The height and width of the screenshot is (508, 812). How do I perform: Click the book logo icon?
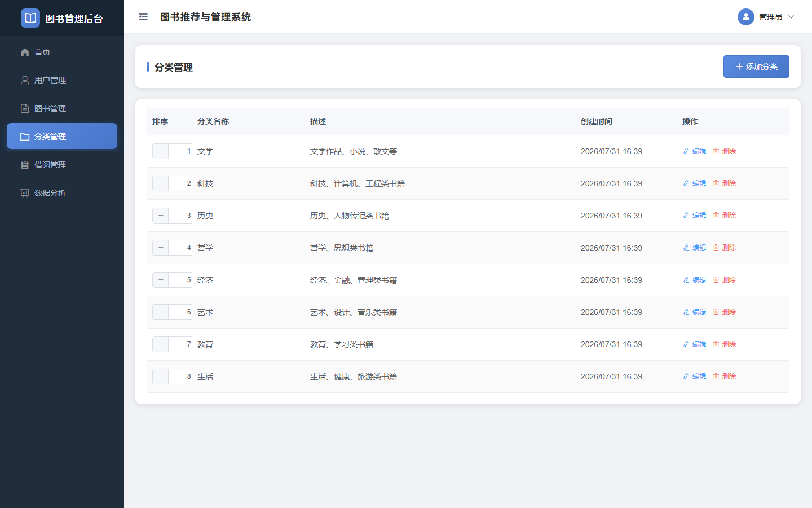coord(30,18)
